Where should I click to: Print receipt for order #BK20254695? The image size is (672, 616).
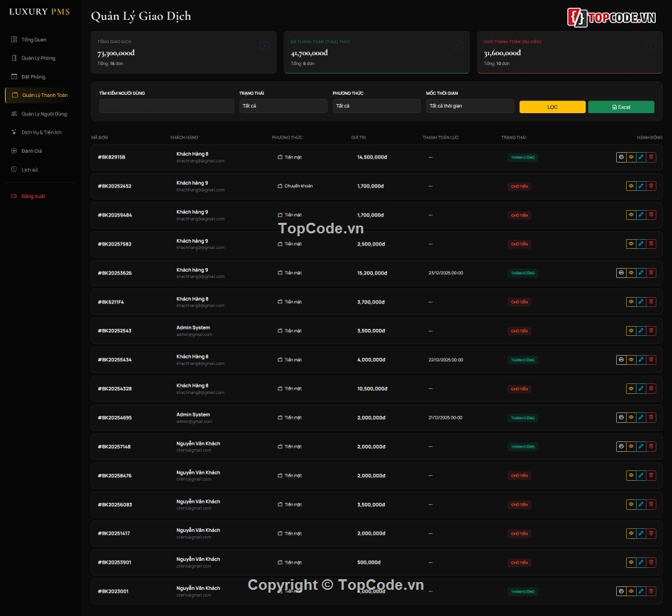(621, 418)
